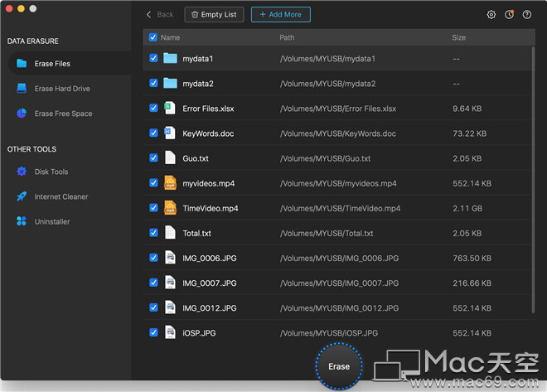547x392 pixels.
Task: Uncheck the TimeVideo.mp4 checkbox
Action: pyautogui.click(x=153, y=207)
